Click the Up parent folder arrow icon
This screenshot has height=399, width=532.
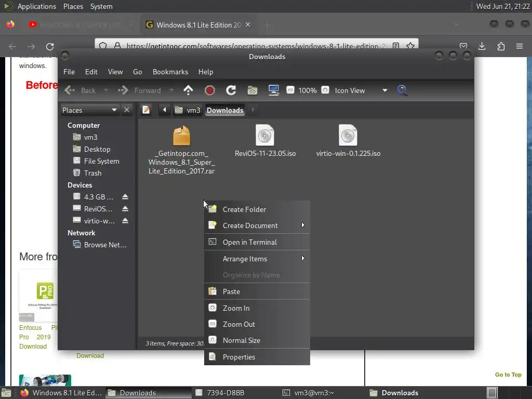point(188,90)
